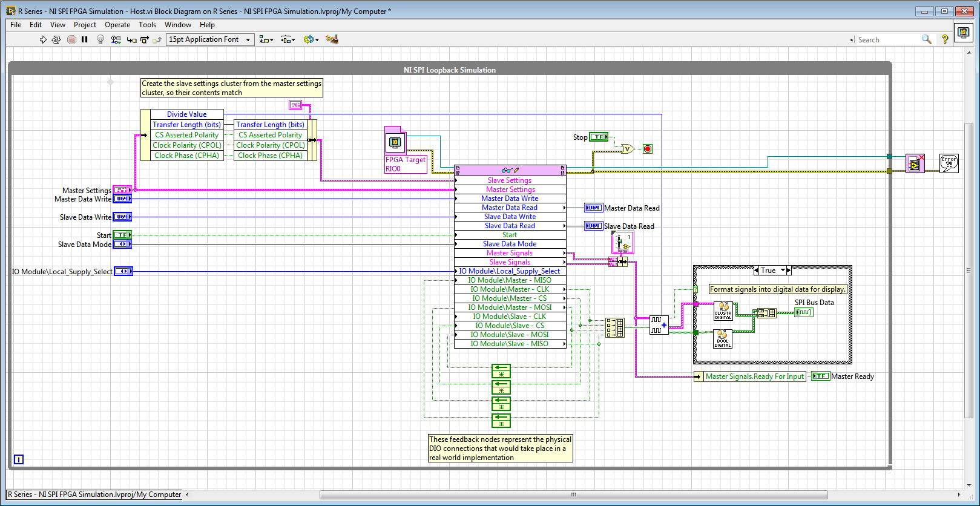Click the Run arrow toolbar button
The height and width of the screenshot is (506, 980).
click(43, 39)
